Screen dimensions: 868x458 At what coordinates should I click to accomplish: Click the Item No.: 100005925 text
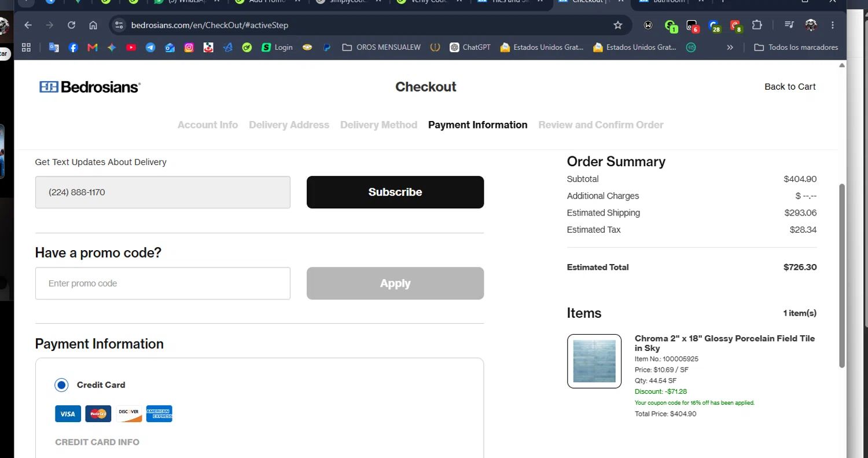point(667,359)
